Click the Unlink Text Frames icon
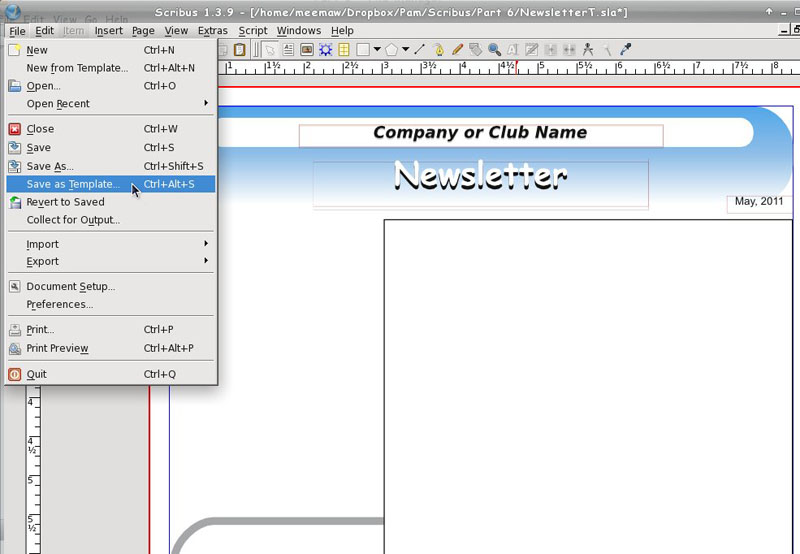Viewport: 800px width, 554px height. pyautogui.click(x=569, y=50)
